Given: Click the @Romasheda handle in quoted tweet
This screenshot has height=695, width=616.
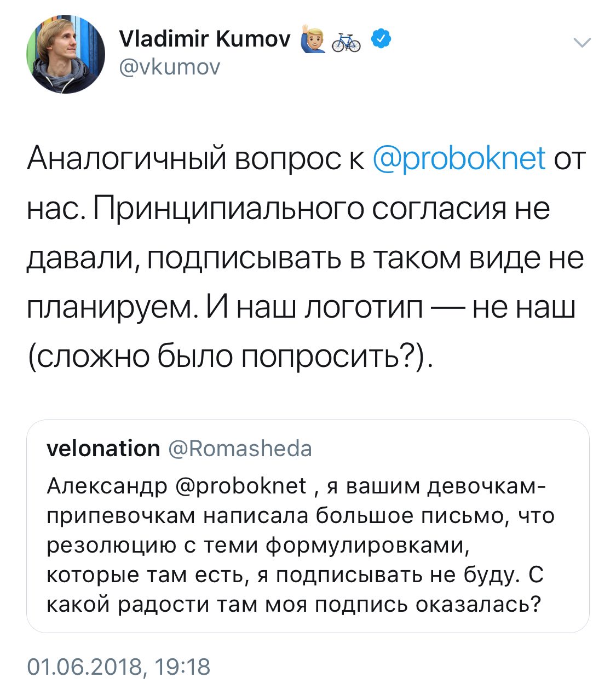Looking at the screenshot, I should 240,449.
